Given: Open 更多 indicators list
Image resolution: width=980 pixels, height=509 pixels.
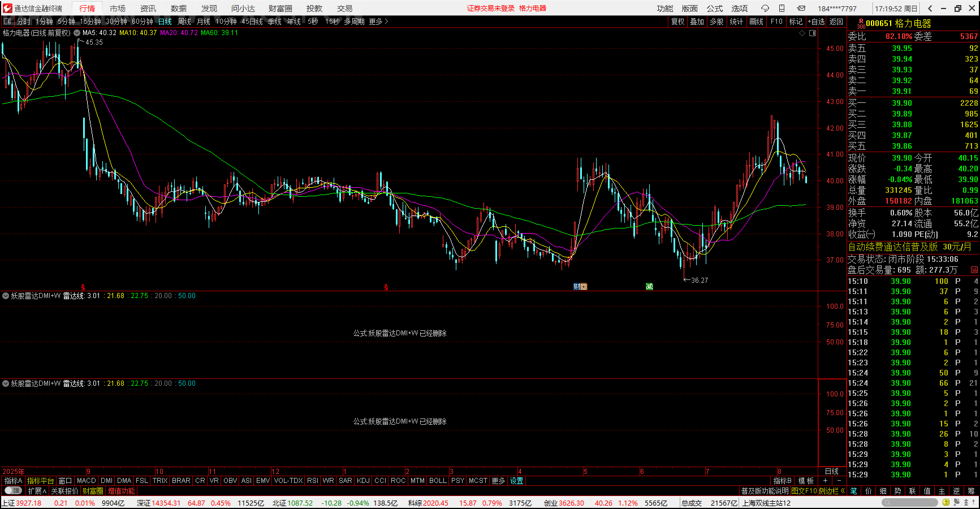Looking at the screenshot, I should pyautogui.click(x=498, y=481).
